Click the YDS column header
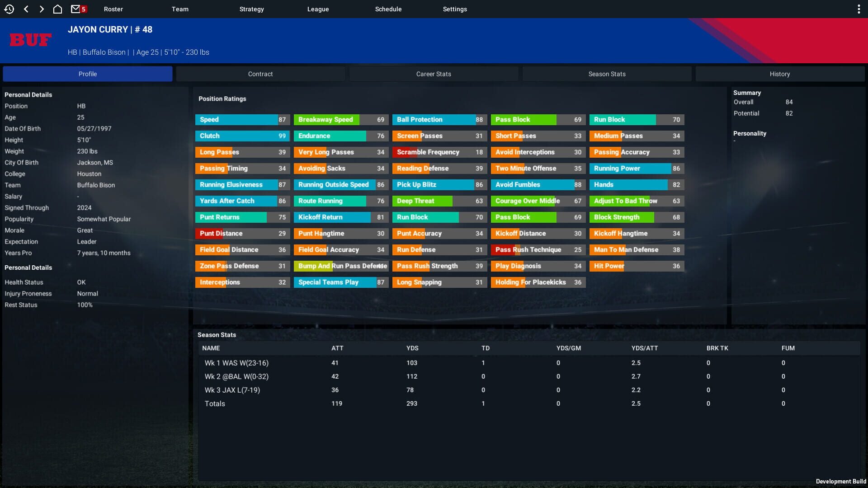The height and width of the screenshot is (488, 868). pos(412,348)
